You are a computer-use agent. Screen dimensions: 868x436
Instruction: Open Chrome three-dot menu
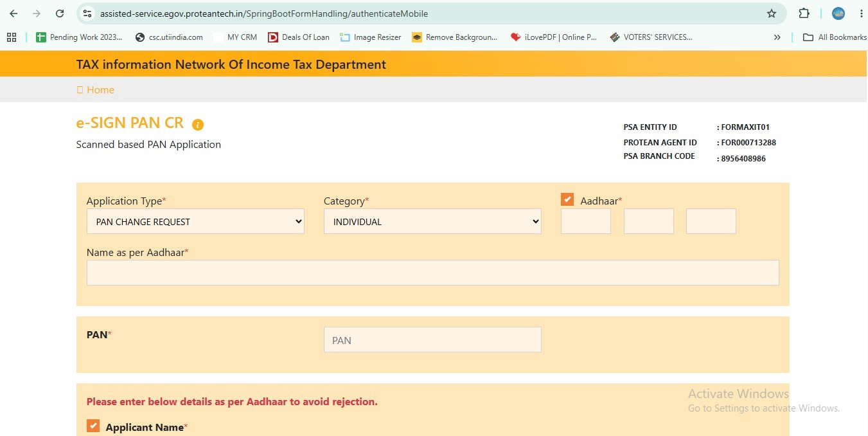coord(861,14)
